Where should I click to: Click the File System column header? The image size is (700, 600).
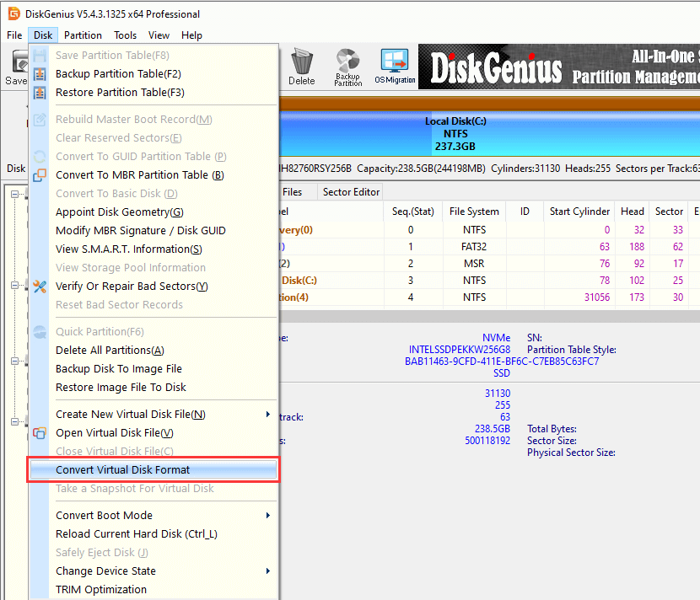click(x=474, y=212)
